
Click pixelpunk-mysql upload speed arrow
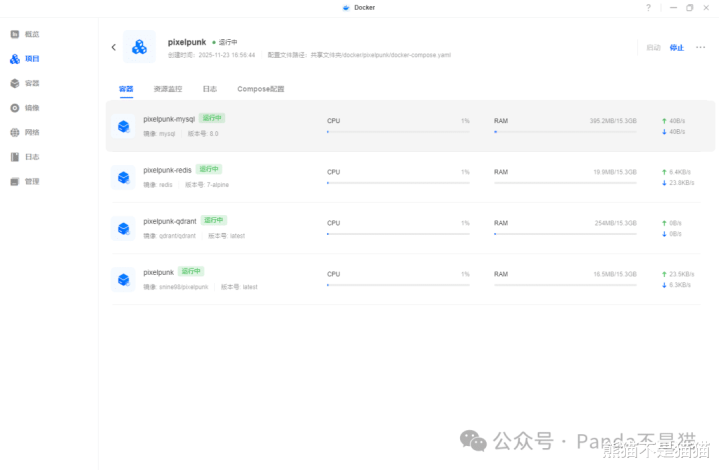pyautogui.click(x=664, y=121)
